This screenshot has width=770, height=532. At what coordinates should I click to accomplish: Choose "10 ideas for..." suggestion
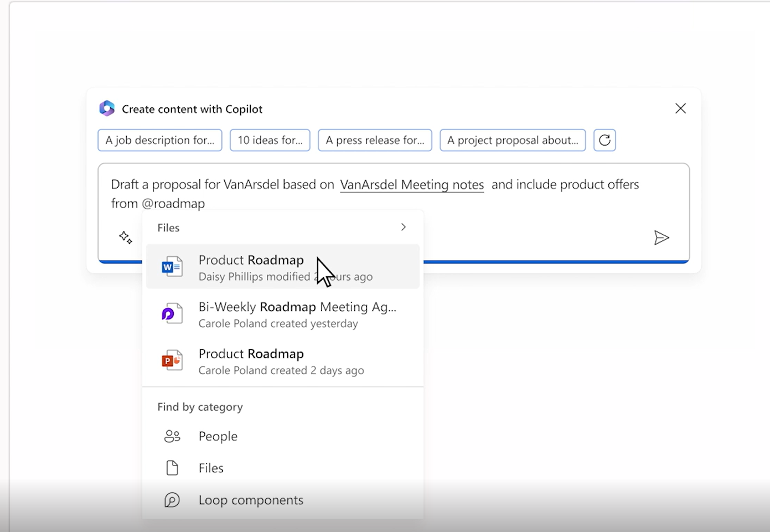click(x=270, y=140)
